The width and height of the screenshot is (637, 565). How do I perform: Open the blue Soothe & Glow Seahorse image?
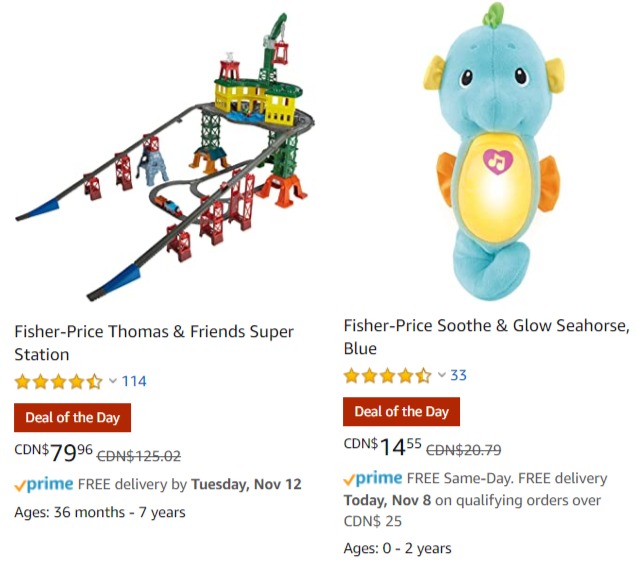(494, 151)
